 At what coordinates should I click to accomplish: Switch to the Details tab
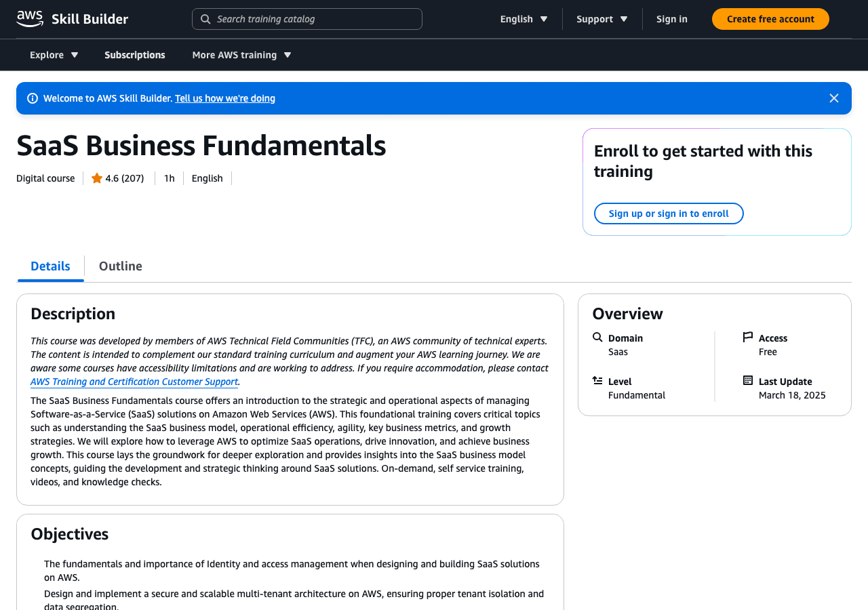[x=50, y=266]
